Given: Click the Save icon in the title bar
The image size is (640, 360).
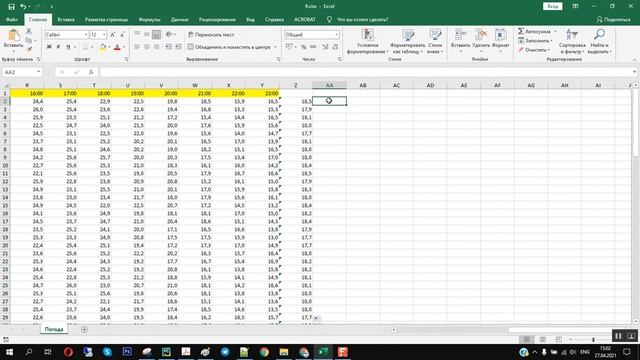Looking at the screenshot, I should [11, 7].
